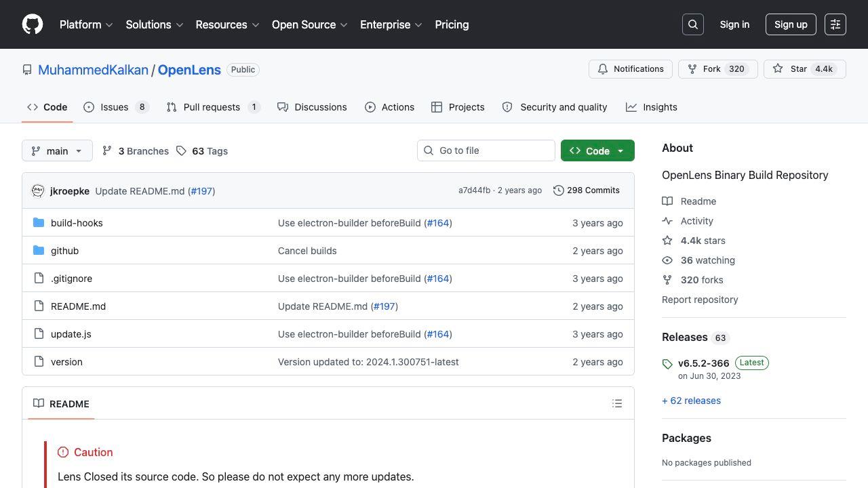Open commit hash a7d44fb
This screenshot has height=488, width=868.
tap(474, 190)
